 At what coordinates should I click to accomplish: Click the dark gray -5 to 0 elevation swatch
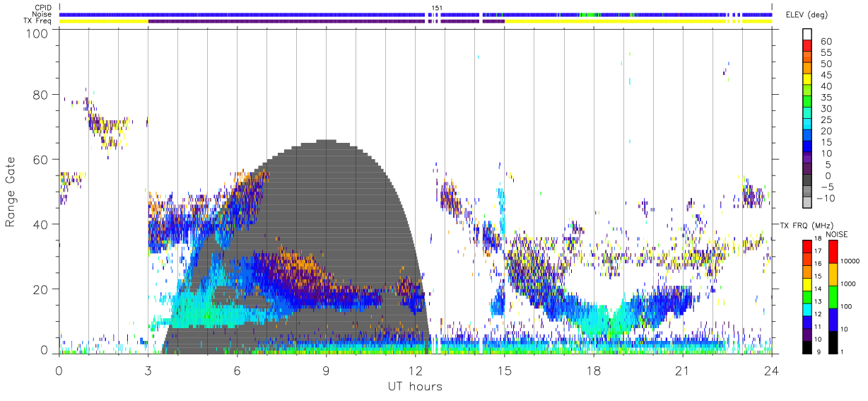click(807, 181)
